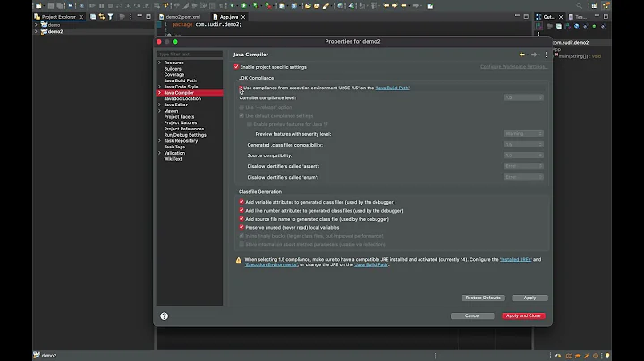The width and height of the screenshot is (644, 361).
Task: Open three-dot view menu in Properties dialog header
Action: point(546,55)
